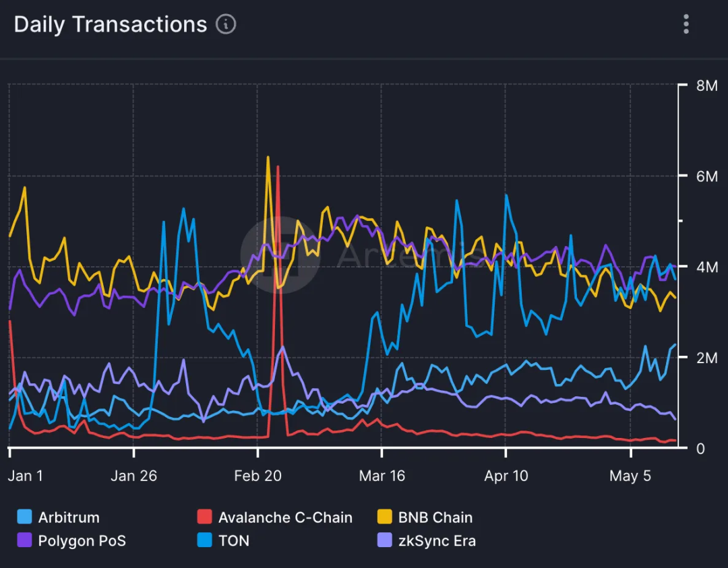Click the Avalanche C-Chain red legend square
The width and height of the screenshot is (728, 568).
click(x=204, y=517)
